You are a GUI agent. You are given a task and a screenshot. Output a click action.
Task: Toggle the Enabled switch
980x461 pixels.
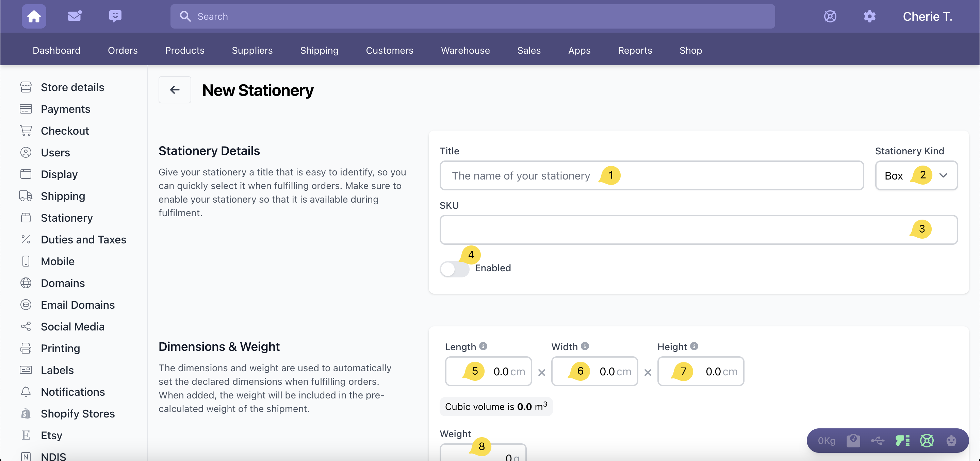(454, 269)
